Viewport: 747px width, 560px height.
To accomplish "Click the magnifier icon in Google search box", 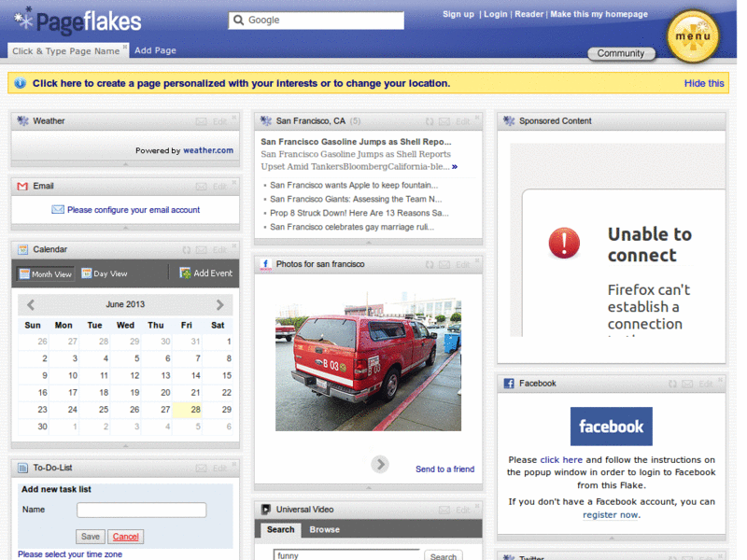I will [x=239, y=20].
